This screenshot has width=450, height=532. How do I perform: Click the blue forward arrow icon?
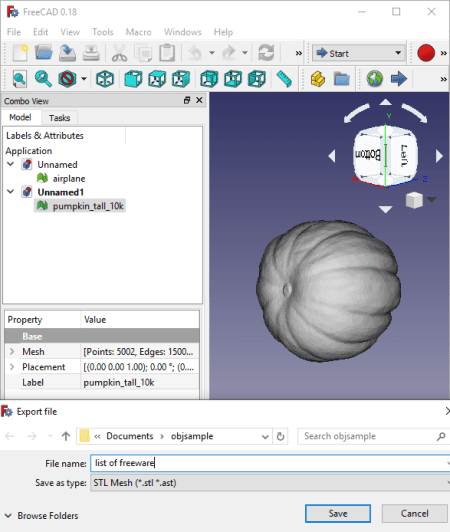[x=399, y=79]
